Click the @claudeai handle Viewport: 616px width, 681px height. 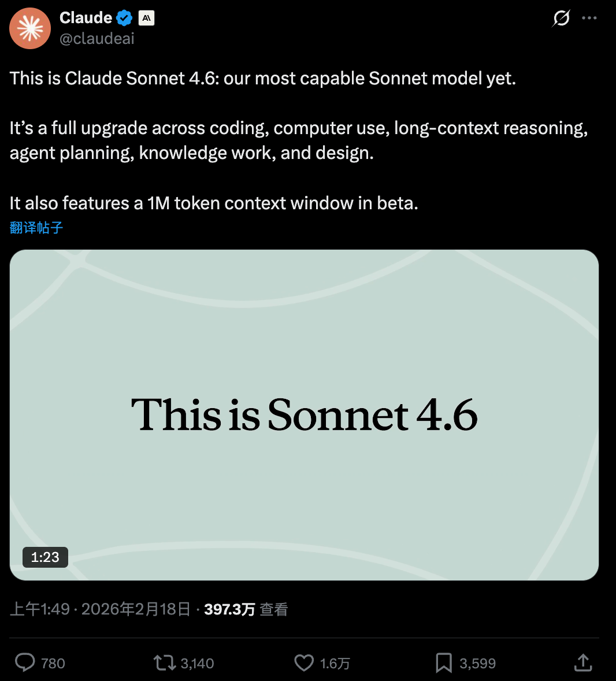pyautogui.click(x=97, y=39)
